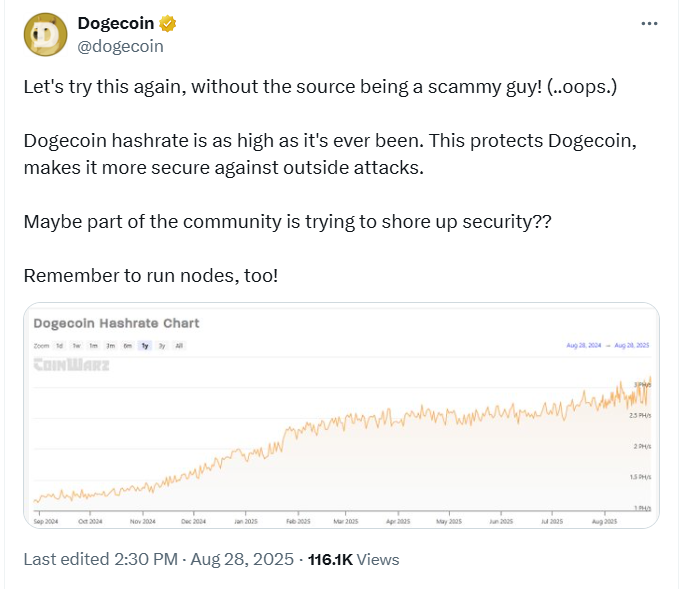The image size is (682, 589).
Task: Show All time hashrate range
Action: coord(179,346)
